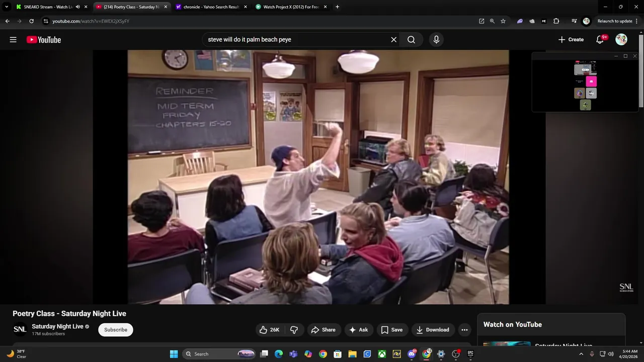This screenshot has height=362, width=644.
Task: Subscribe to Saturday Night Live channel
Action: (x=116, y=330)
